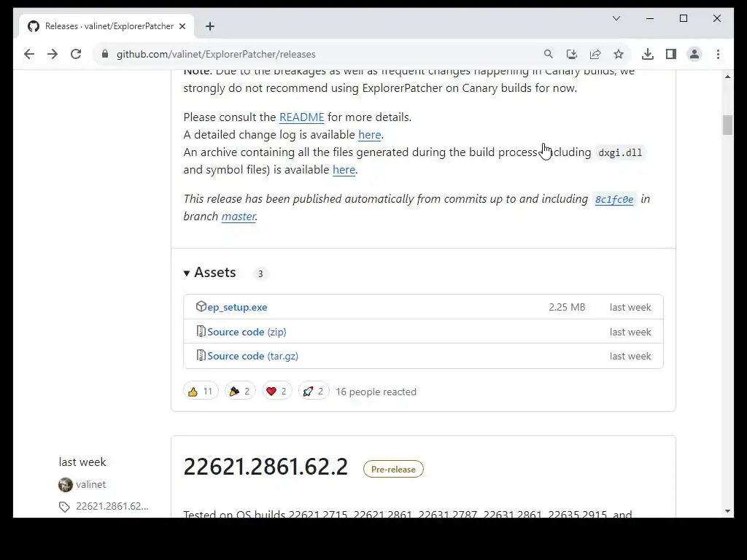Click the browser forward arrow

pyautogui.click(x=53, y=54)
